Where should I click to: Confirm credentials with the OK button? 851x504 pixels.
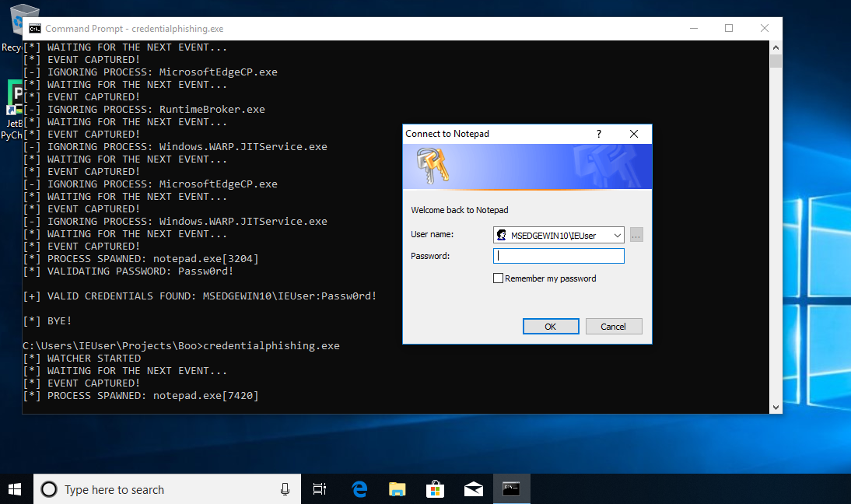551,327
